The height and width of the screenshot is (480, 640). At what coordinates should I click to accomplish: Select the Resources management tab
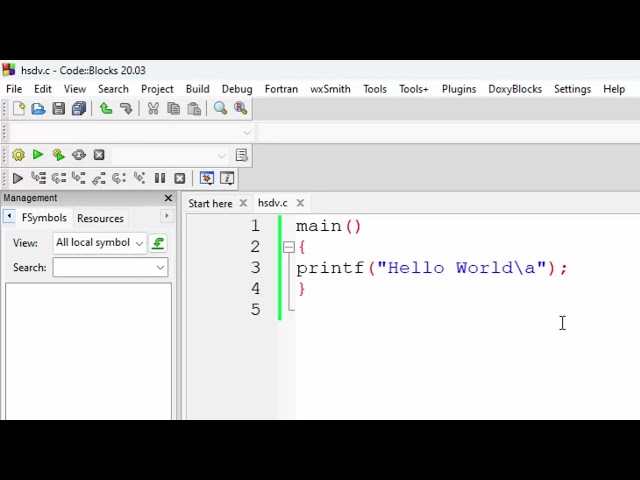(x=100, y=218)
